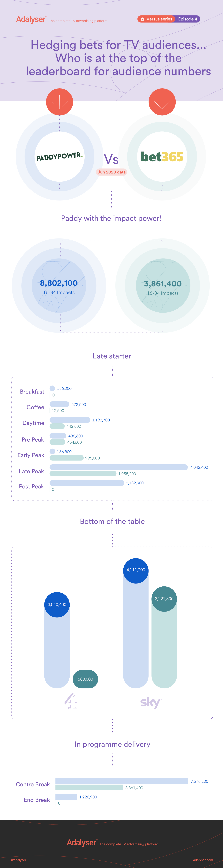Click the 580,000 Channel 4 bubble
This screenshot has width=223, height=868.
click(85, 679)
